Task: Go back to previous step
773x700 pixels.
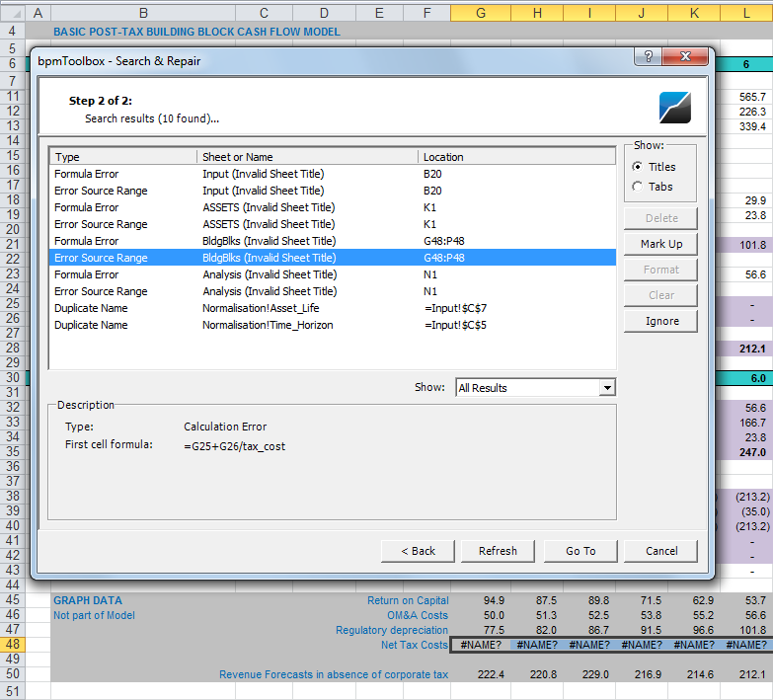Action: [x=418, y=551]
